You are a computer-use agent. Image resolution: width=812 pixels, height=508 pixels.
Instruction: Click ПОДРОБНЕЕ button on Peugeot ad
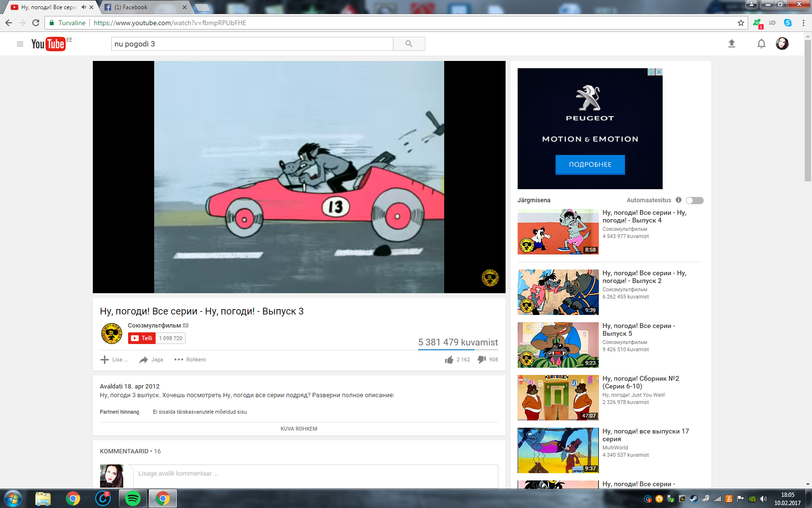(590, 164)
